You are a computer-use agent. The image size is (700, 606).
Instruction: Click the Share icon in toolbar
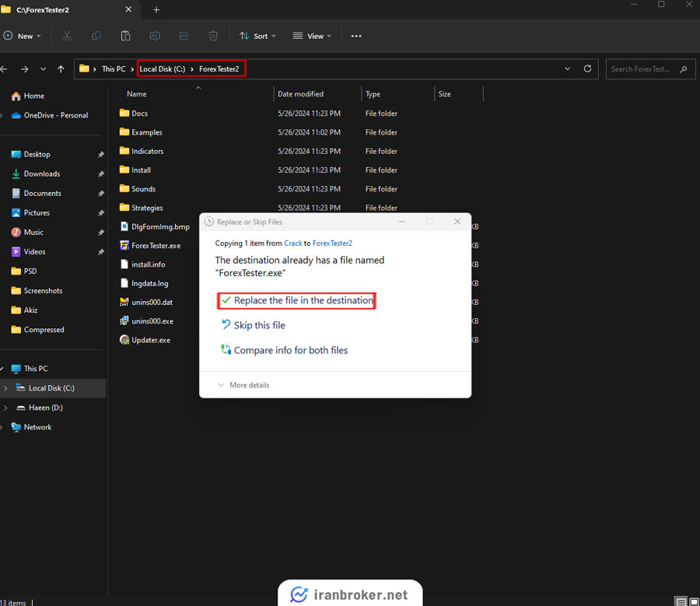click(x=184, y=36)
